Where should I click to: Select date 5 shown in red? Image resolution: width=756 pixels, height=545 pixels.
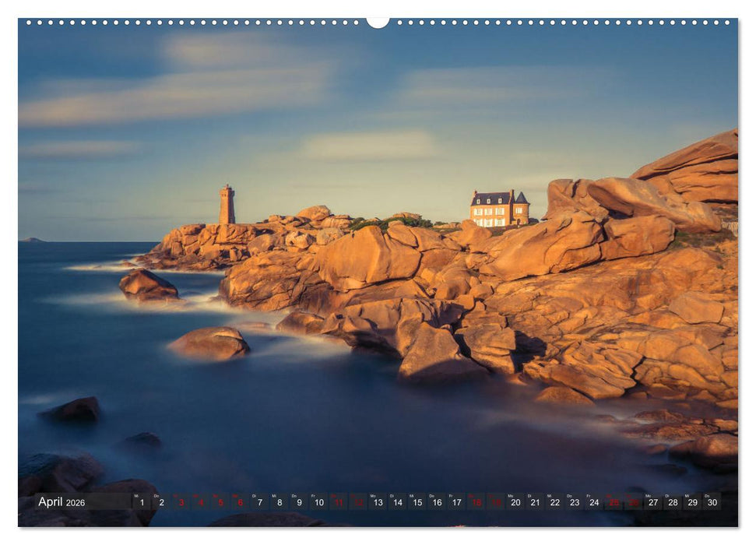pos(220,503)
